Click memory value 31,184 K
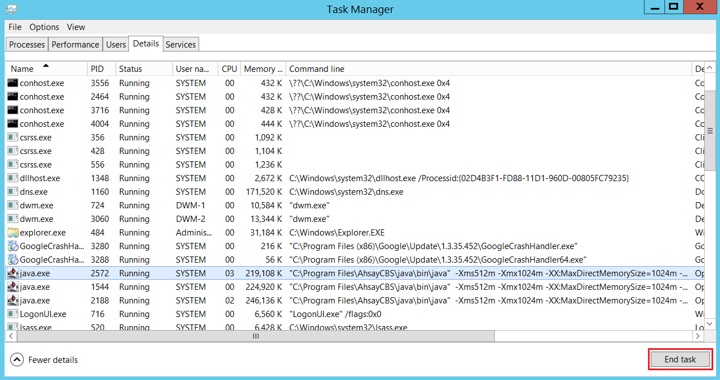The height and width of the screenshot is (380, 720). click(266, 233)
